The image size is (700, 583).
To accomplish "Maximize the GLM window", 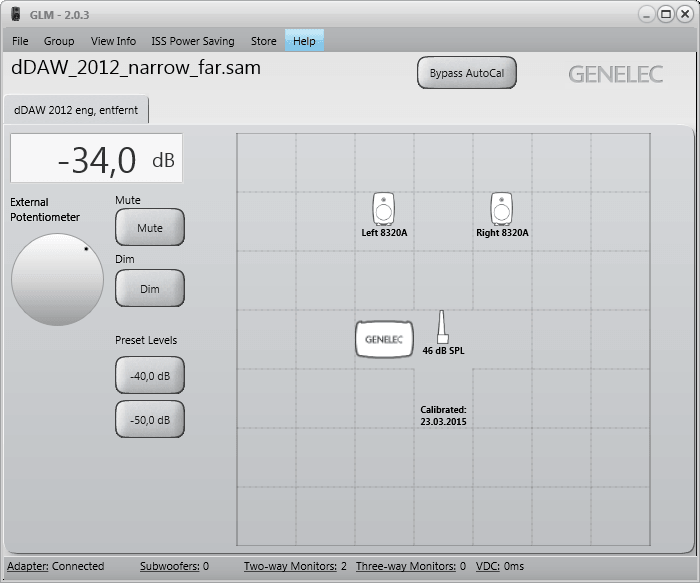I will coord(666,14).
